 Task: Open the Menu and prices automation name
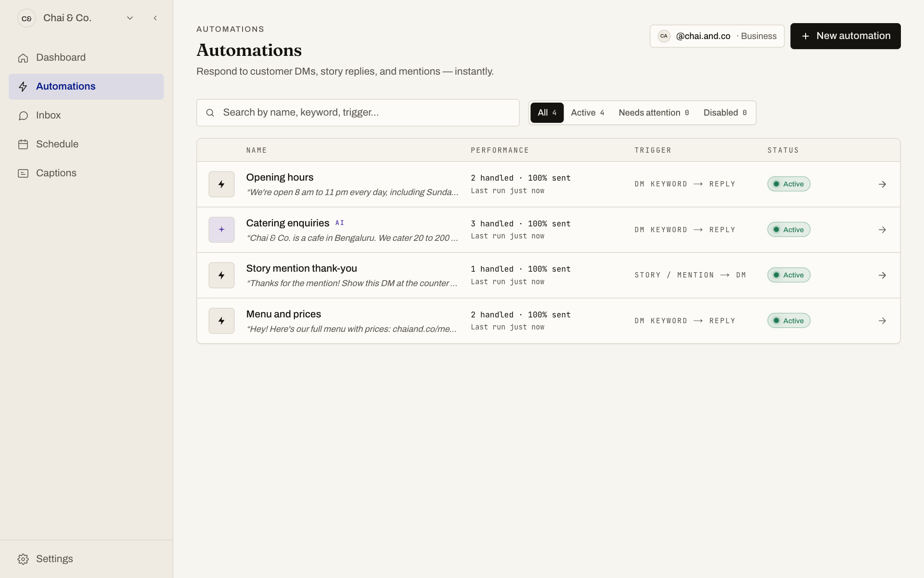click(283, 315)
